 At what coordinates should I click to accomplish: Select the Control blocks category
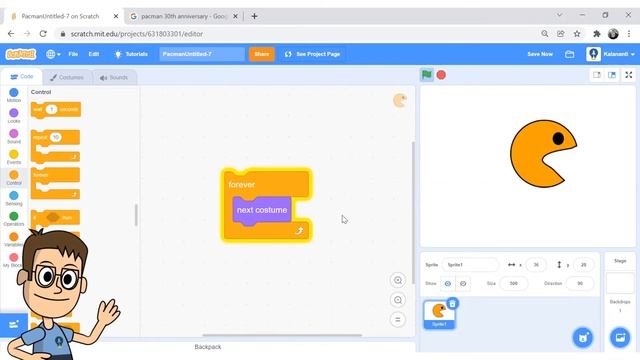[x=13, y=178]
